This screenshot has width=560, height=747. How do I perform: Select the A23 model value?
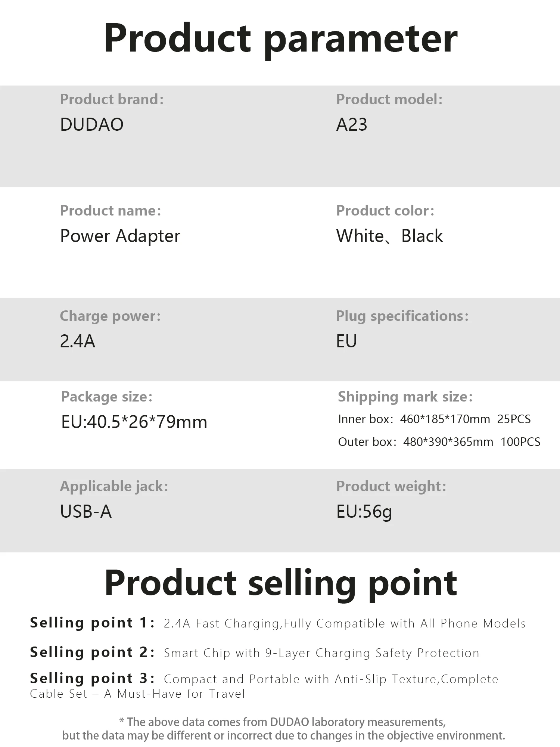tap(351, 125)
